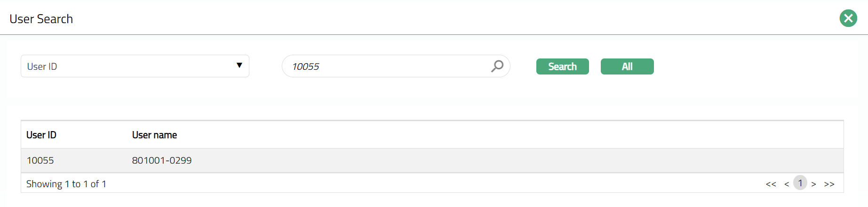Click the 'Showing 1 to 1 of 1' text
Image resolution: width=868 pixels, height=207 pixels.
click(66, 184)
